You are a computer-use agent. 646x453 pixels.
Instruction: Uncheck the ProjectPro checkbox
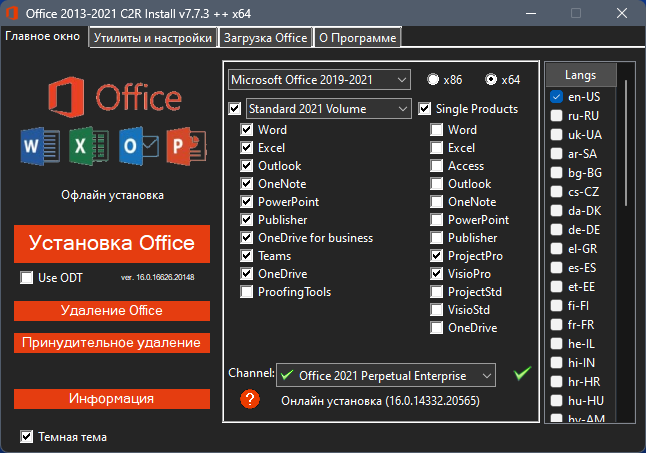click(x=437, y=256)
